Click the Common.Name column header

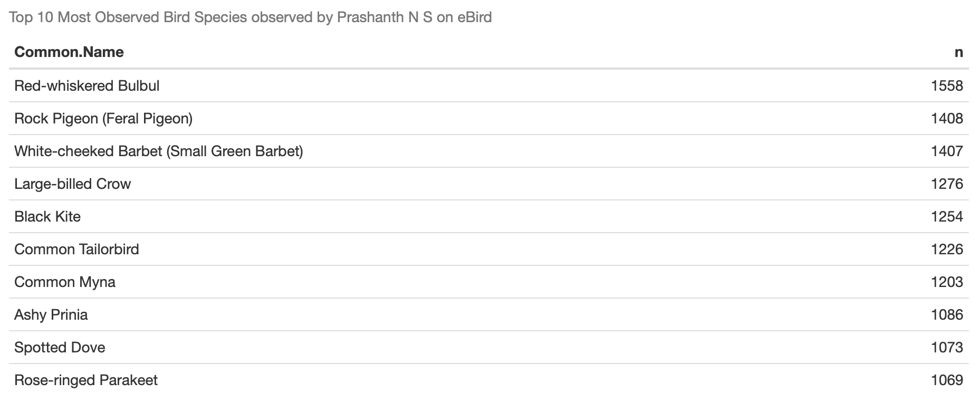[69, 52]
